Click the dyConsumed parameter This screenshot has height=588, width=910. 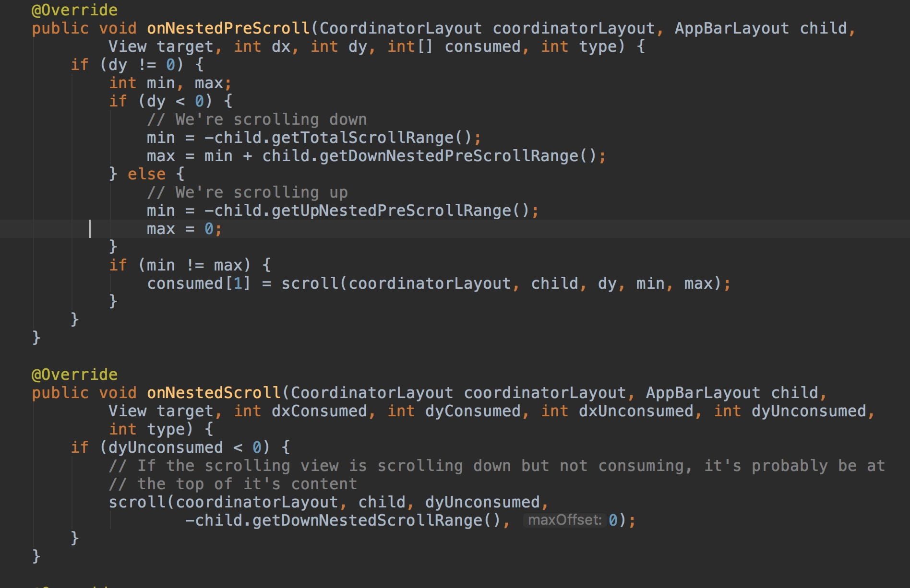pos(473,411)
